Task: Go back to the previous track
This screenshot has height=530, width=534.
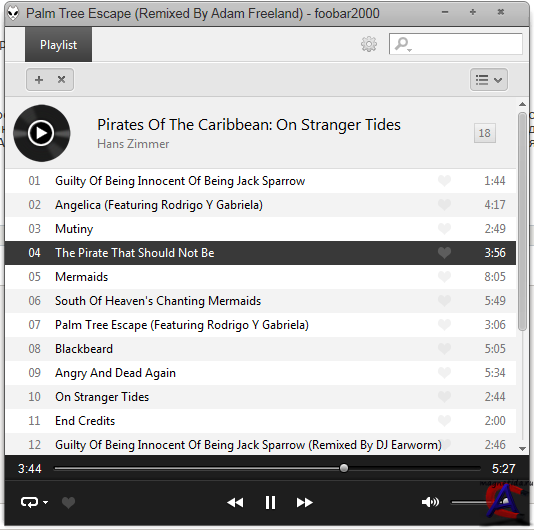Action: [x=235, y=502]
